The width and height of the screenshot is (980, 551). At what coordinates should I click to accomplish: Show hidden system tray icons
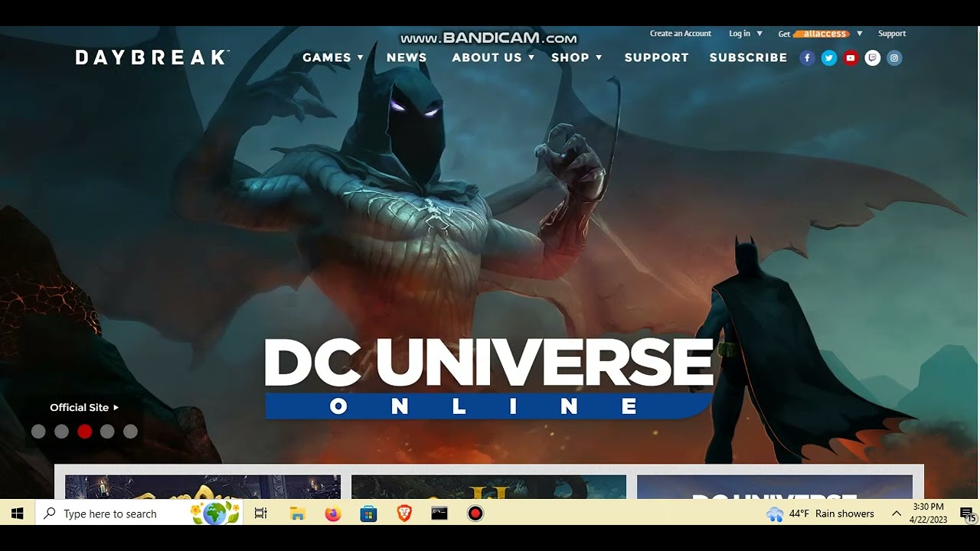pos(896,514)
